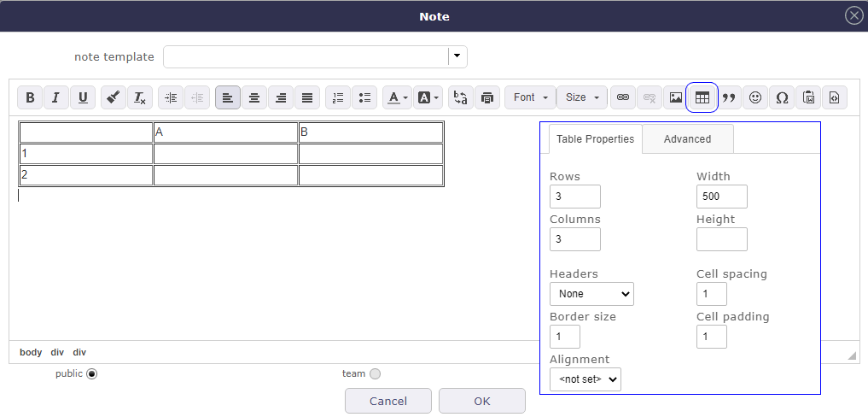Image resolution: width=868 pixels, height=417 pixels.
Task: Insert a special character (Omega)
Action: (x=781, y=97)
